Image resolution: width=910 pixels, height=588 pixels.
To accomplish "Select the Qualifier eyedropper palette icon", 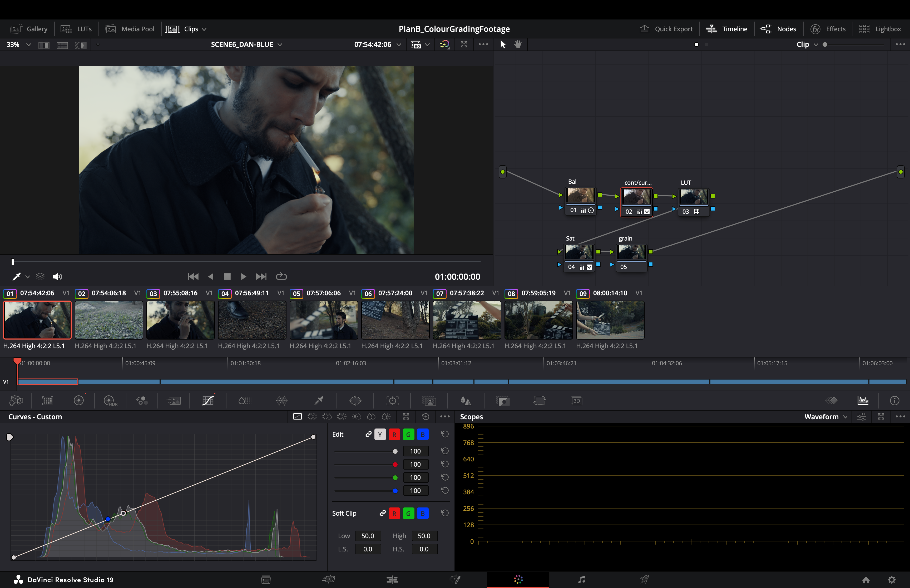I will click(319, 401).
